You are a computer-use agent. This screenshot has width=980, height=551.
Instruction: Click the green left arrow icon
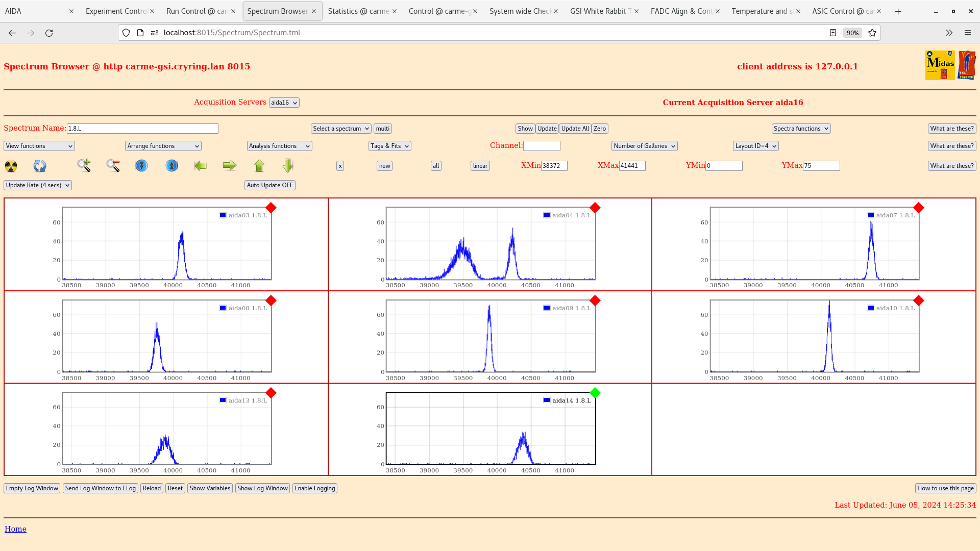click(201, 165)
